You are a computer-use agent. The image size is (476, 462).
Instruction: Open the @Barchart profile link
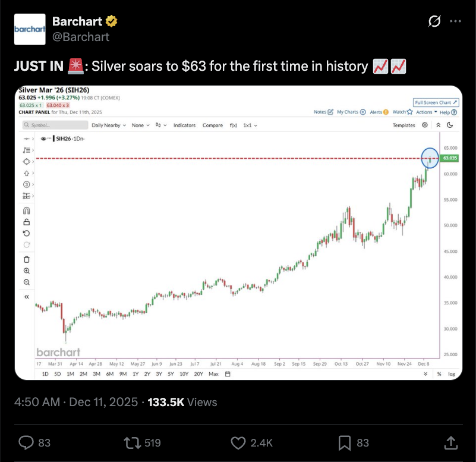point(81,37)
